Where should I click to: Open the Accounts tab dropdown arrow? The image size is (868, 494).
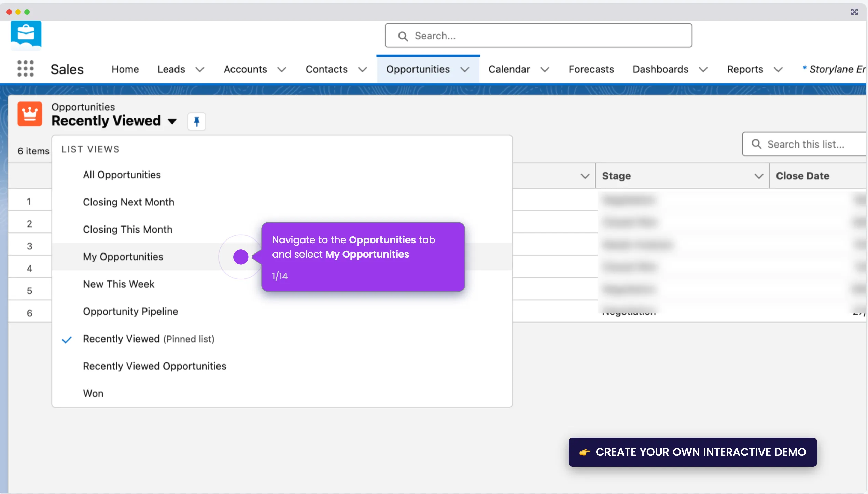[282, 70]
